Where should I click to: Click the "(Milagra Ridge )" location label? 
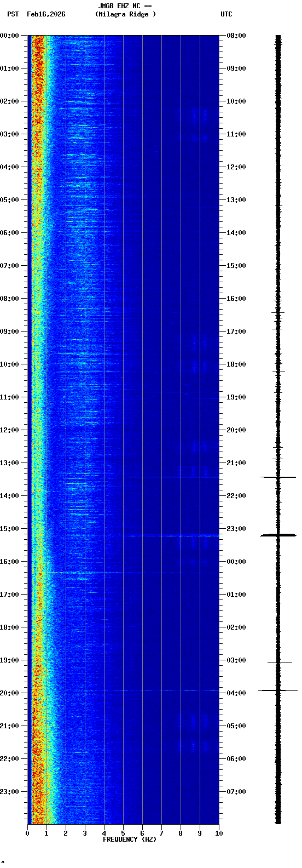coord(125,14)
